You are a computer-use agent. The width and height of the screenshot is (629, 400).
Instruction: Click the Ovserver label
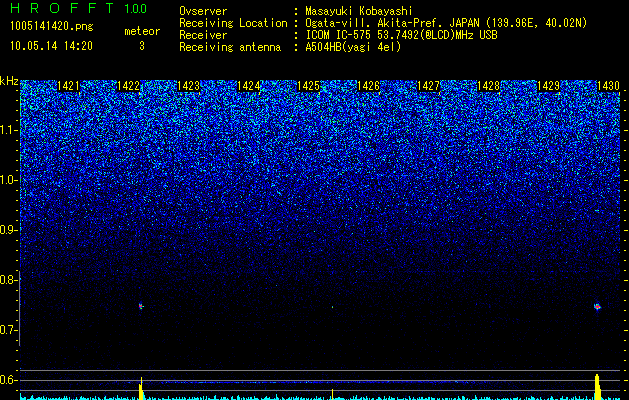(203, 11)
